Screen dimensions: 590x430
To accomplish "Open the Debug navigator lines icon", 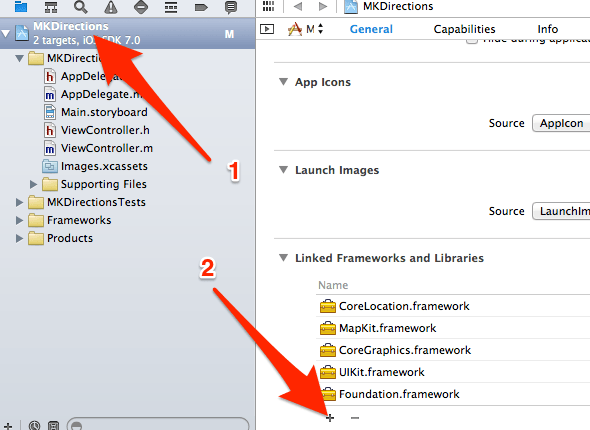I will (x=171, y=6).
